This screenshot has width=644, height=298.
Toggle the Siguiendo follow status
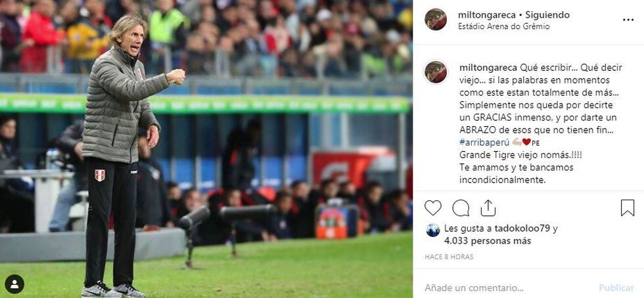[543, 15]
